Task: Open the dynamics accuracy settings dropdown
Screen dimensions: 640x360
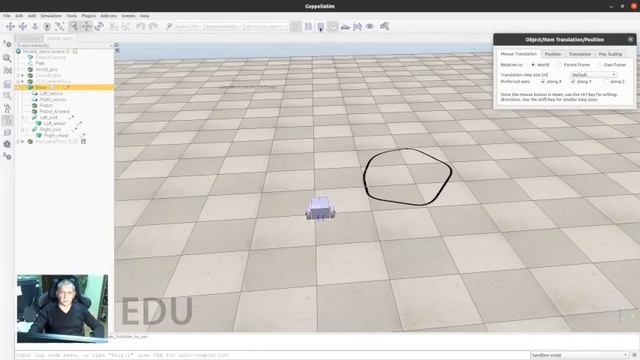Action: click(x=223, y=27)
